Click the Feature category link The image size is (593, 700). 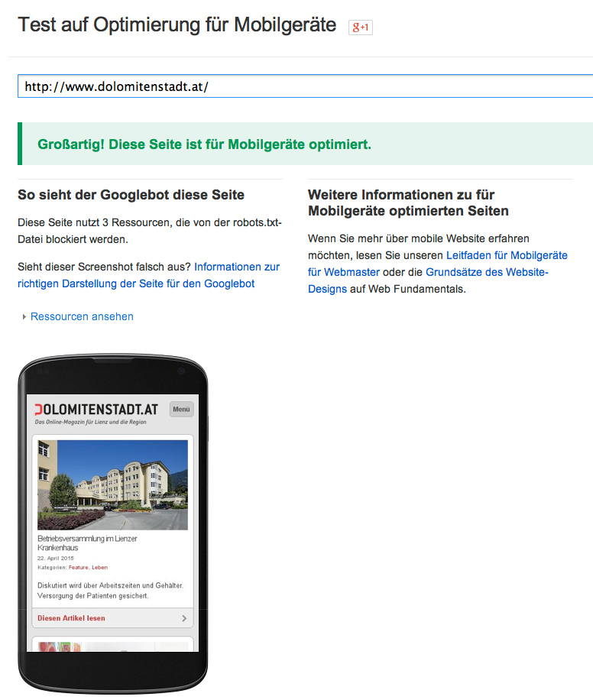point(78,567)
